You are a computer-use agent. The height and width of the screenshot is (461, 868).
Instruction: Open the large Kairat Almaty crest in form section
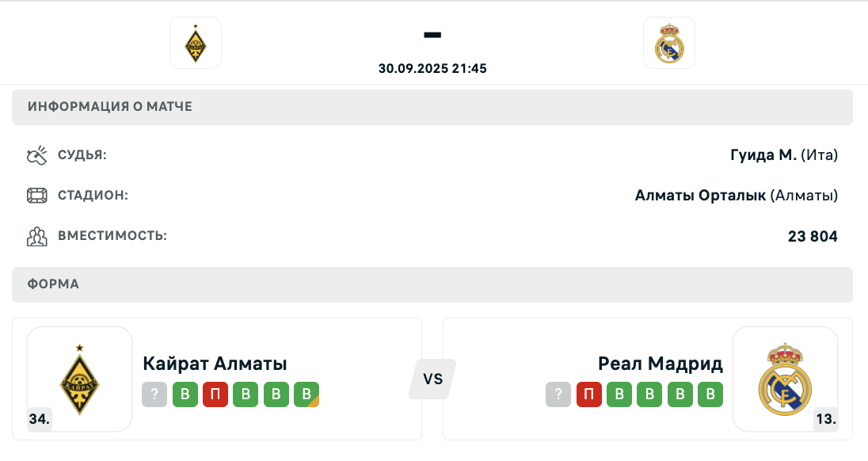[x=80, y=379]
